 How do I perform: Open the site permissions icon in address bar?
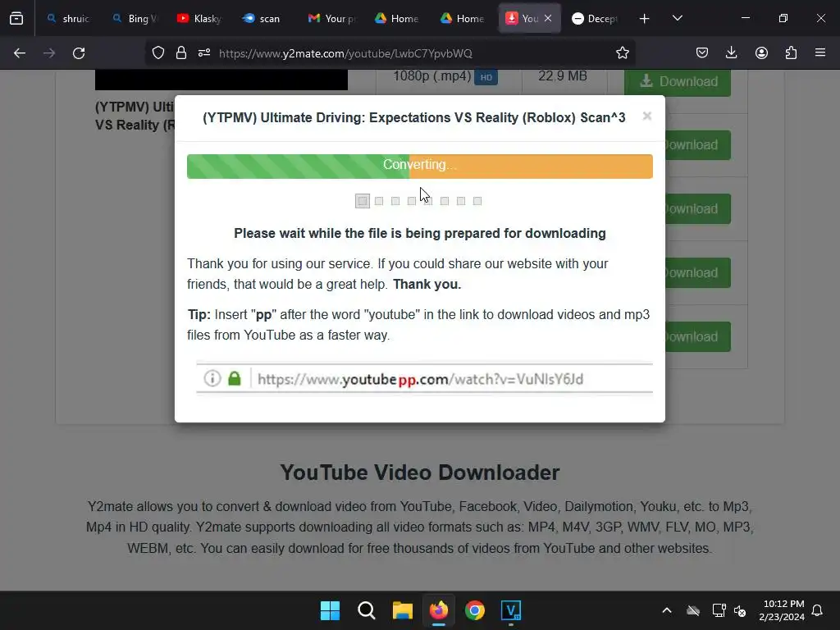(204, 53)
